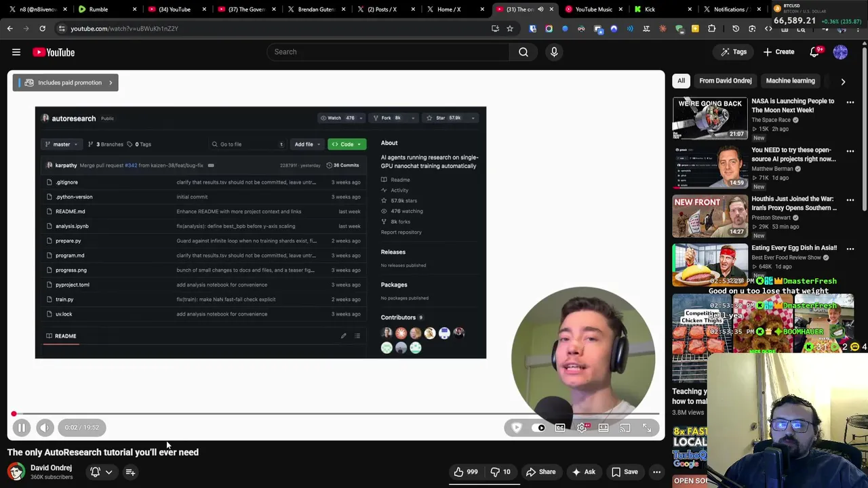Click the search magnifier button
Screen dimensions: 868x488
524,52
